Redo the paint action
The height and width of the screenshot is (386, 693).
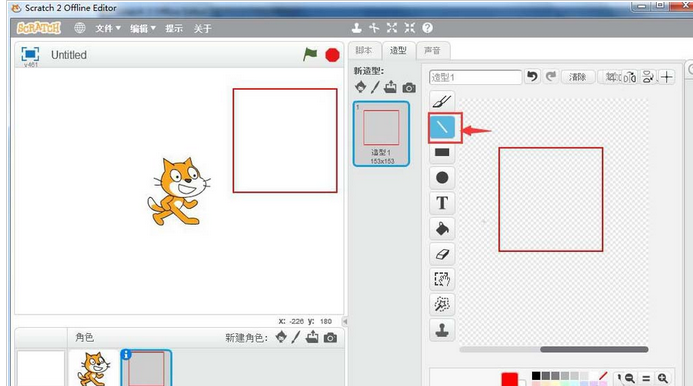pyautogui.click(x=551, y=77)
